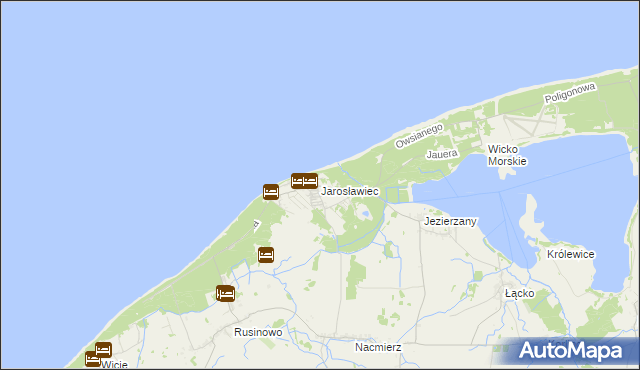The width and height of the screenshot is (640, 370).
Task: Click the Jarosławiec town label
Action: pyautogui.click(x=350, y=191)
